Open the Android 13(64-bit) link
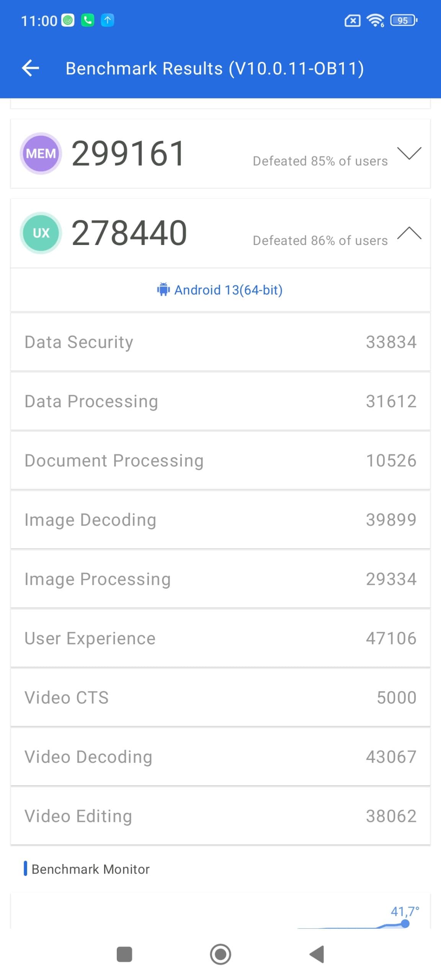The width and height of the screenshot is (441, 980). tap(228, 290)
